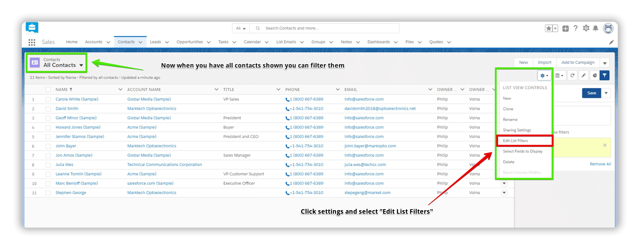
Task: Open the Notifications bell icon
Action: [x=596, y=28]
